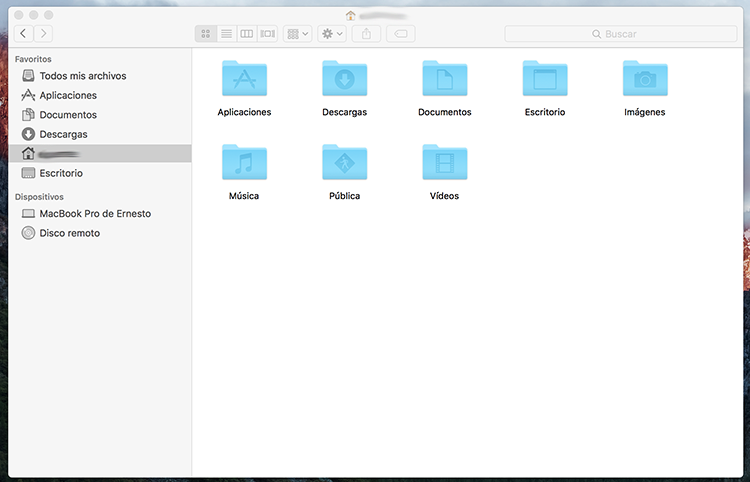Open the item arrangement dropdown
750x482 pixels.
point(297,34)
